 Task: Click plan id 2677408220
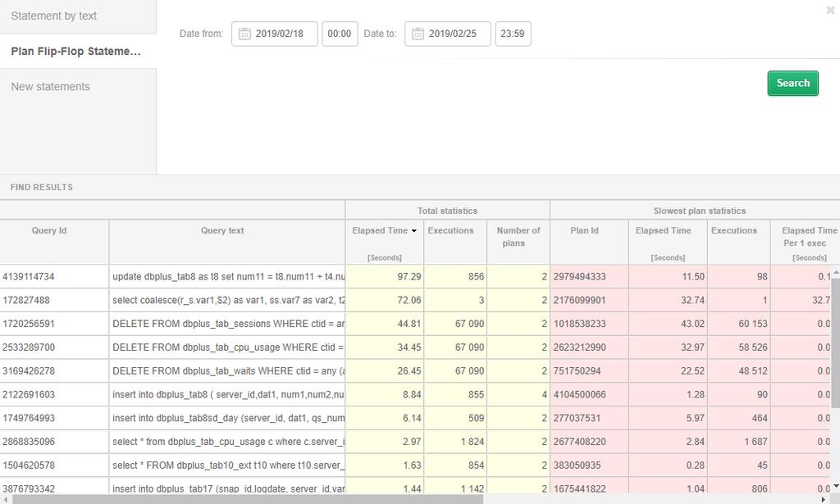click(580, 442)
